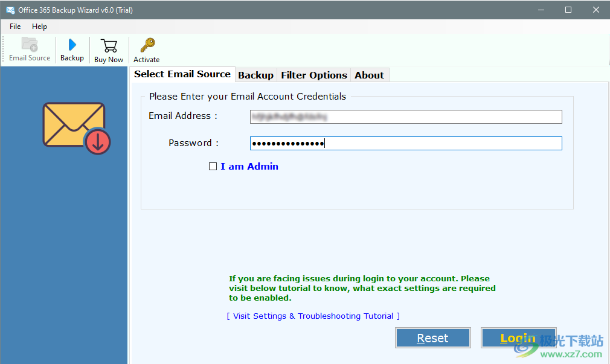
Task: Open the File menu
Action: click(14, 27)
